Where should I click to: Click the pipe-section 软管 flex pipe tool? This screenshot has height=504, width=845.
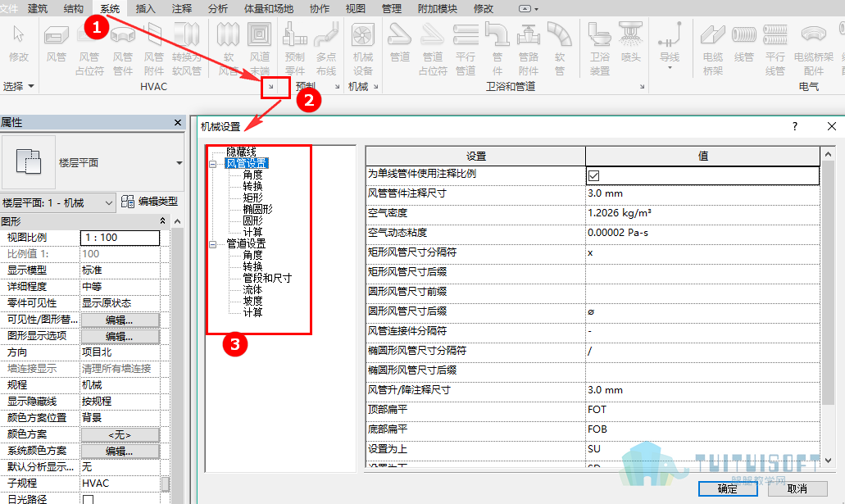click(x=560, y=50)
